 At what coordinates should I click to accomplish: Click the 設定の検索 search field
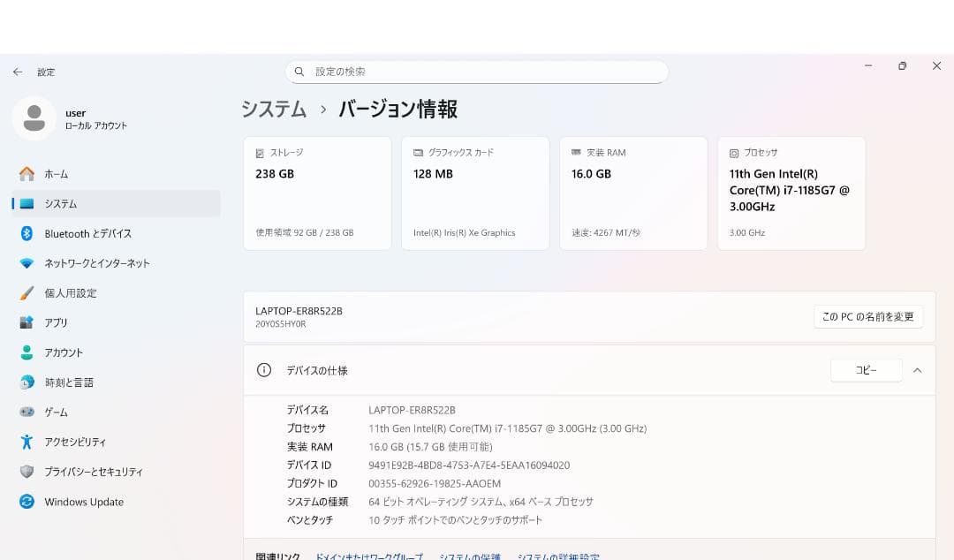477,72
